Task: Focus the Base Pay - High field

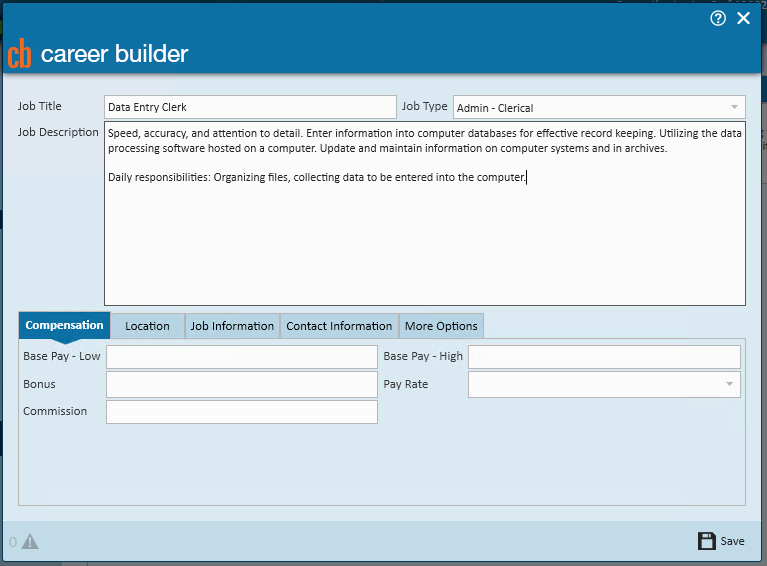Action: click(x=604, y=357)
